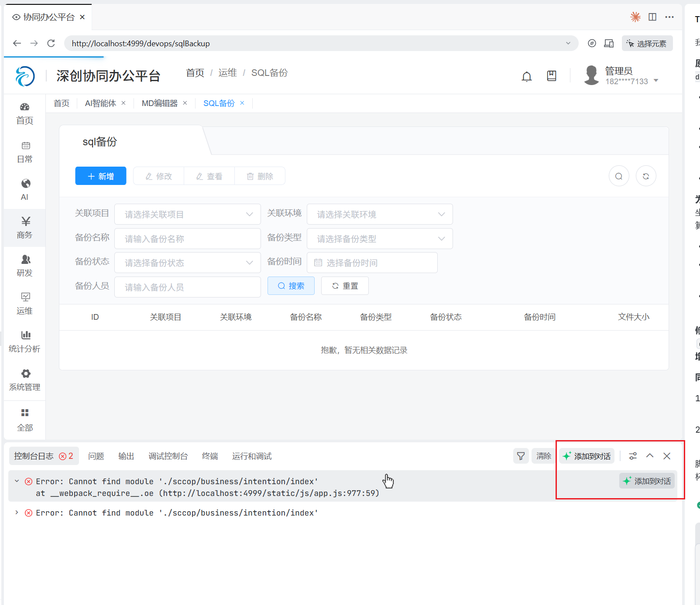
Task: Switch to the AI智能体 page tab
Action: (x=100, y=103)
